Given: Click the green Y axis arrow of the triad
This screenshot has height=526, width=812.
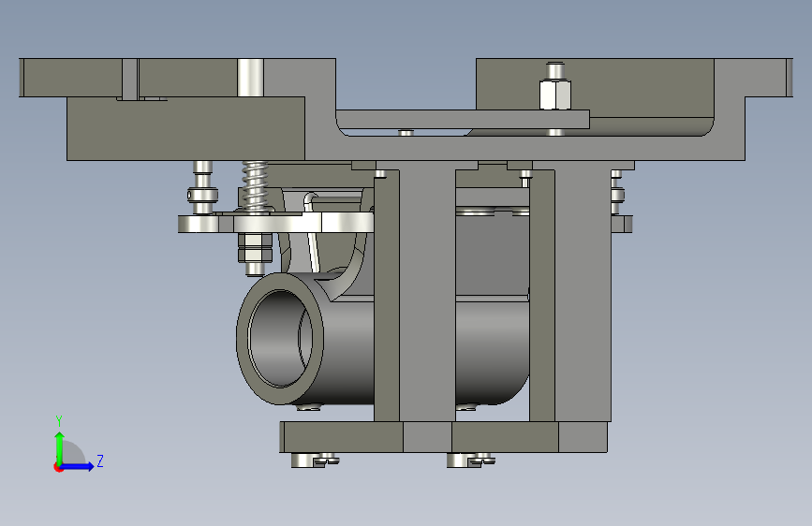Looking at the screenshot, I should tap(60, 447).
